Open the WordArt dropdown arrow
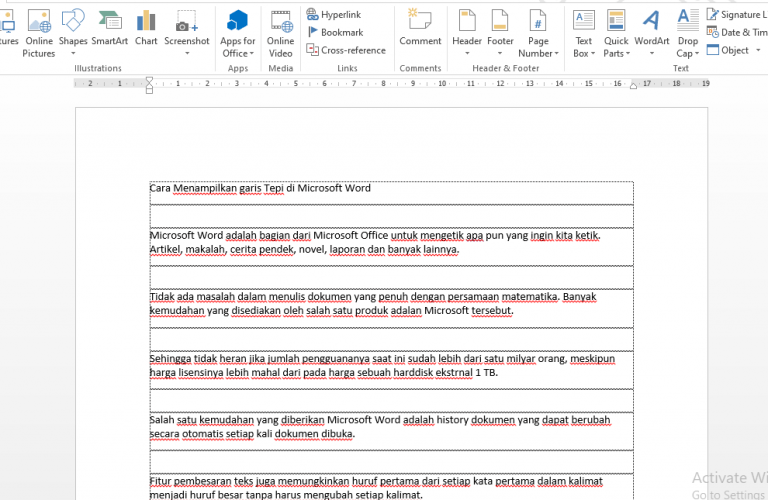The width and height of the screenshot is (768, 500). click(651, 53)
